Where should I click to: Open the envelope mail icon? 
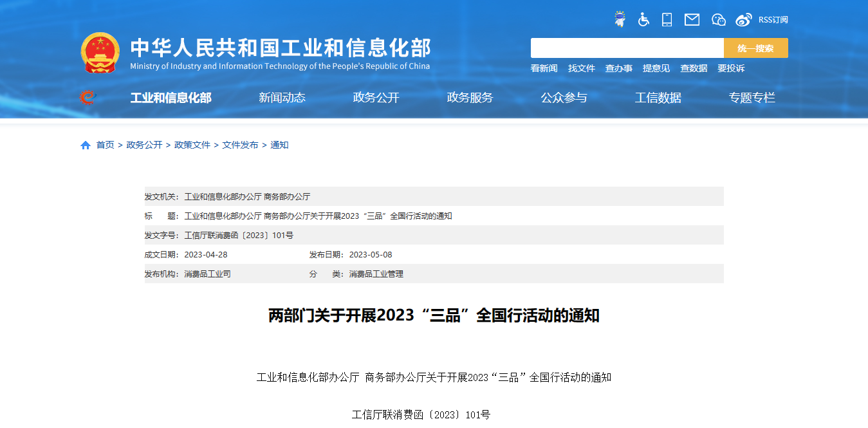click(692, 19)
